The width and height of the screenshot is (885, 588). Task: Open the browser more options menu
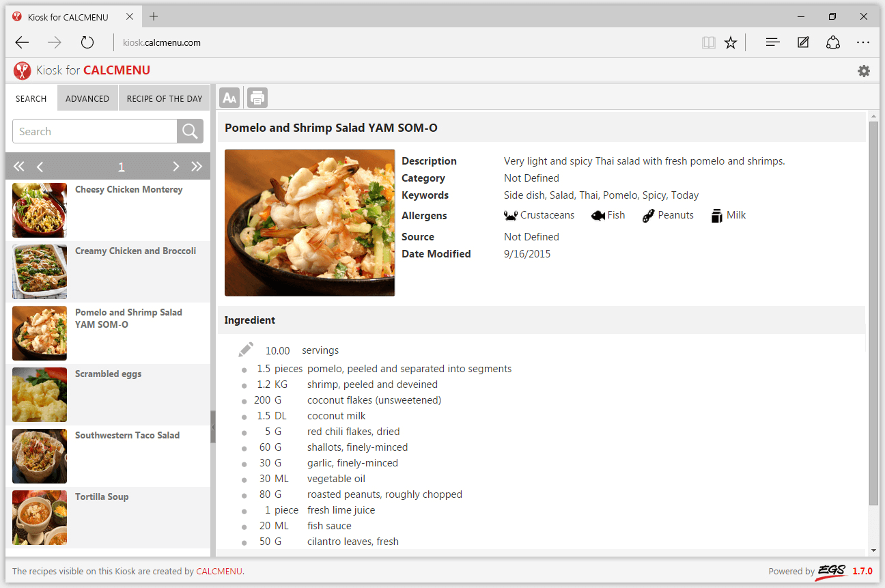pos(862,42)
